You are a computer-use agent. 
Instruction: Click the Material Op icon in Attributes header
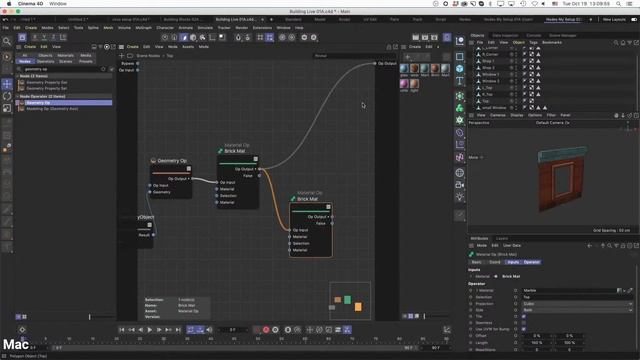coord(471,254)
